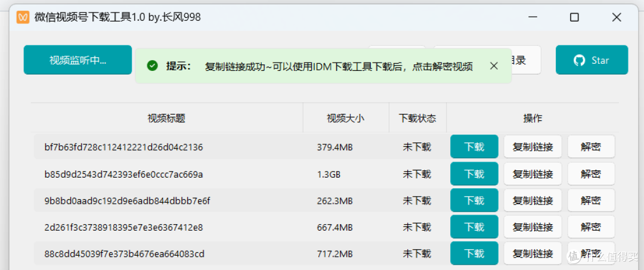
Task: Click 未下载 status in the 262.3MB row
Action: point(417,201)
